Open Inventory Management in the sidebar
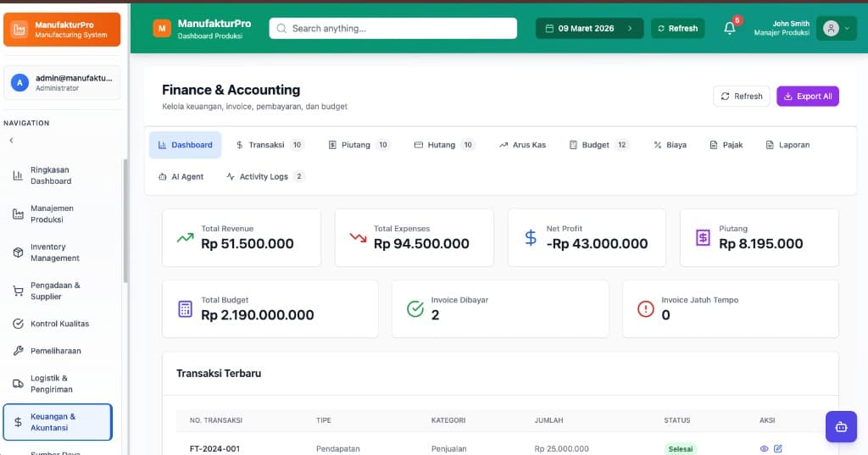Image resolution: width=868 pixels, height=455 pixels. pyautogui.click(x=55, y=252)
